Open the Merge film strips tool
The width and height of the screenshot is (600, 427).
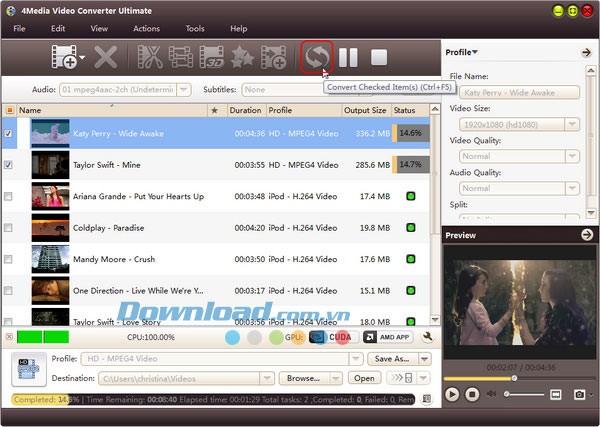click(181, 57)
